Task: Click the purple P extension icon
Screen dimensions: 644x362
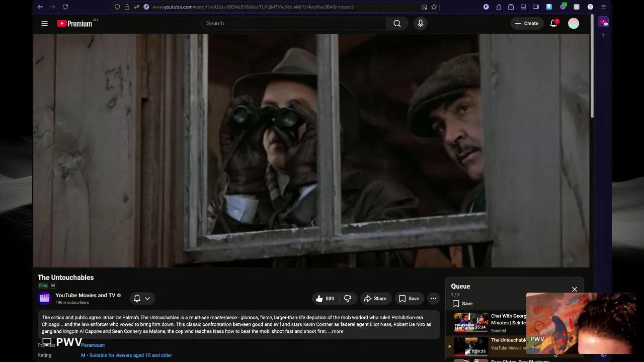Action: pyautogui.click(x=486, y=7)
